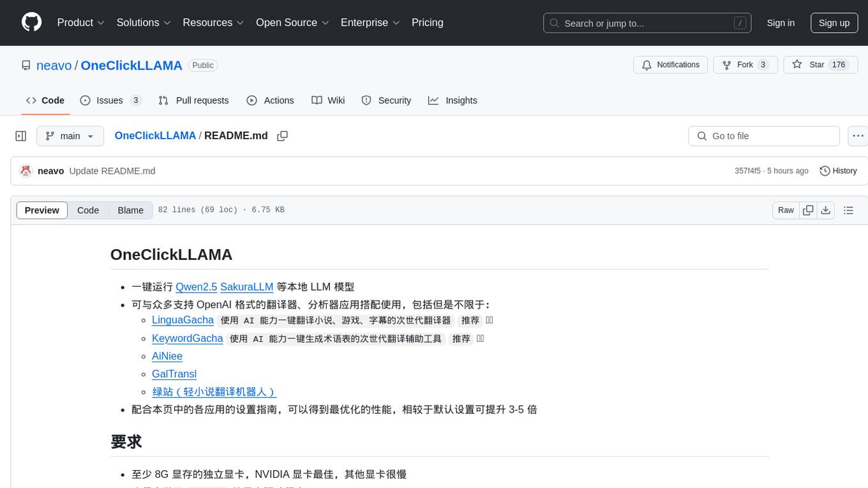This screenshot has height=488, width=868.
Task: Download the raw file icon
Action: pos(825,210)
